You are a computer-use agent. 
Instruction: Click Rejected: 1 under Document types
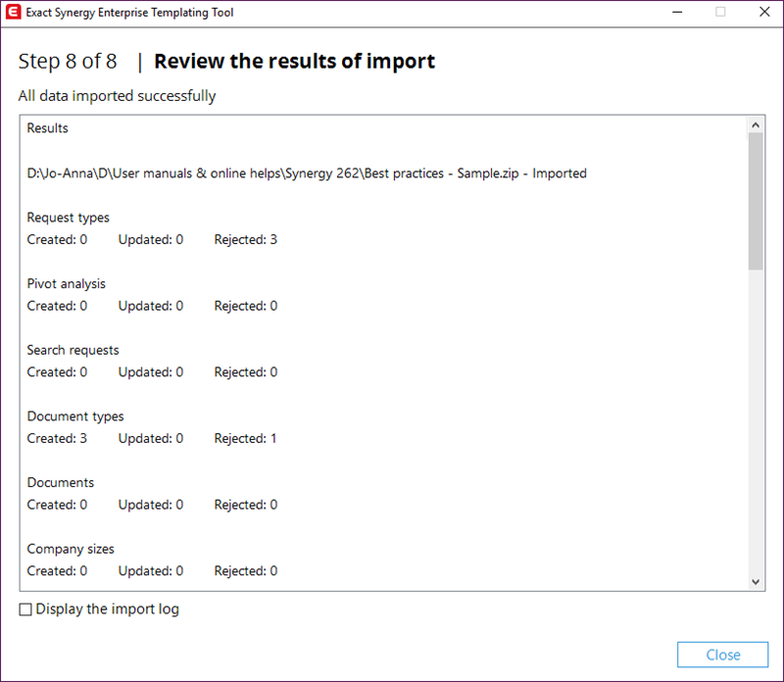[x=246, y=438]
